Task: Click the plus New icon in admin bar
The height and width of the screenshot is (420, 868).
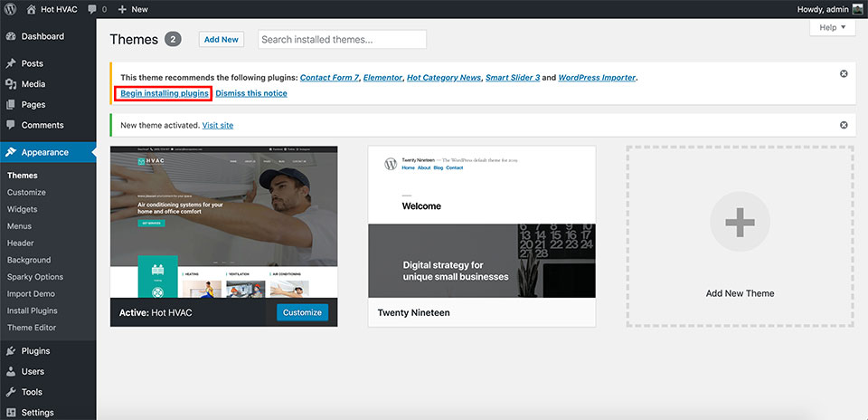Action: pyautogui.click(x=122, y=9)
